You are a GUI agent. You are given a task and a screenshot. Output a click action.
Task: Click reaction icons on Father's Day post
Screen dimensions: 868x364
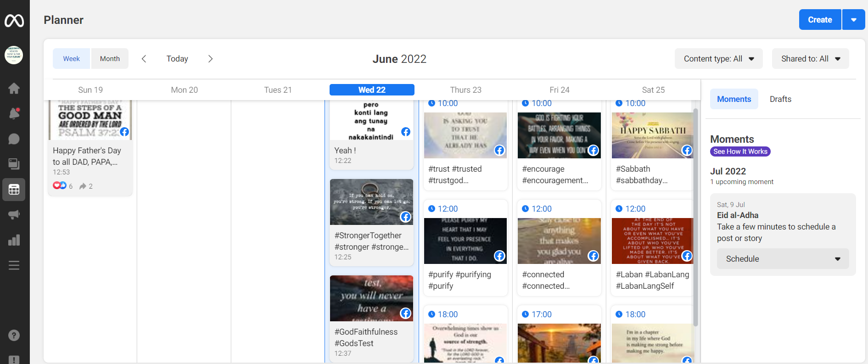click(60, 185)
